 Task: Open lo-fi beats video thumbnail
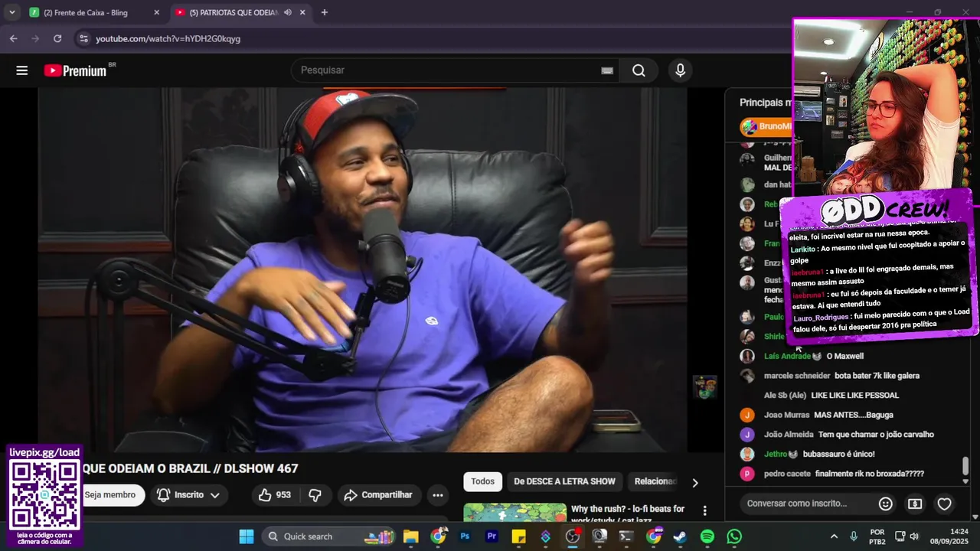514,512
